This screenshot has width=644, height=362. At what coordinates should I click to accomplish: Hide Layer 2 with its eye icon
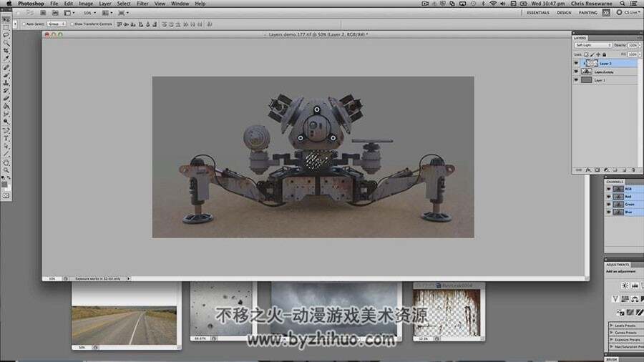click(x=576, y=63)
